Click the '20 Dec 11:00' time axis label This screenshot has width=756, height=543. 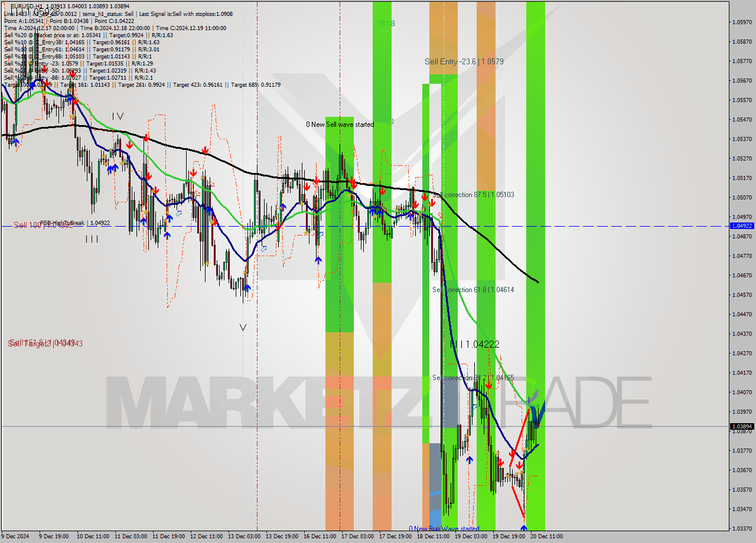pos(547,537)
